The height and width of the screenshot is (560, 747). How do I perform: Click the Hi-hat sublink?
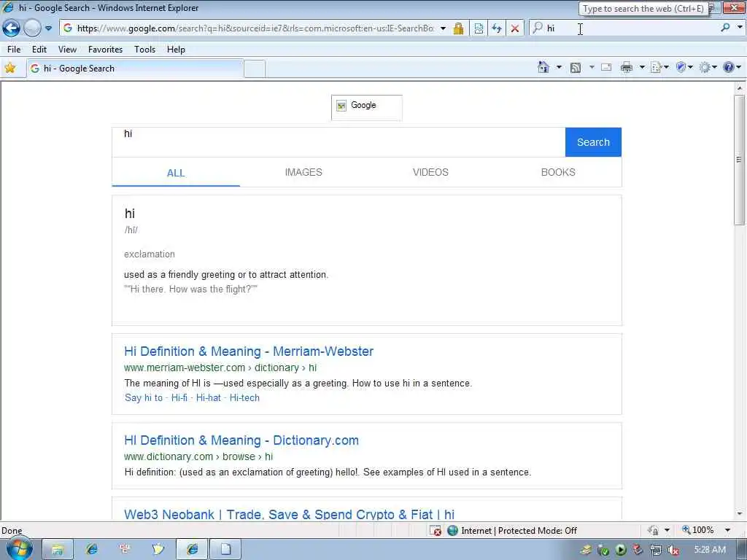pyautogui.click(x=208, y=397)
